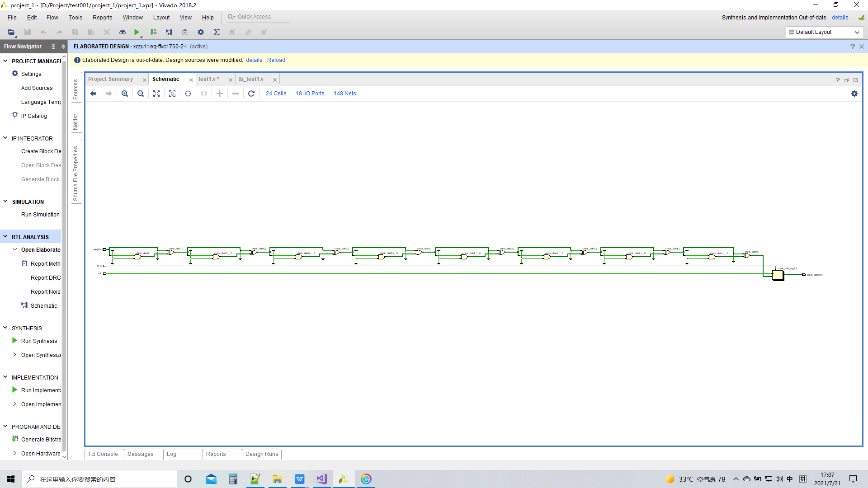Click the regenerate schematic refresh icon
Image resolution: width=868 pixels, height=488 pixels.
pos(251,94)
